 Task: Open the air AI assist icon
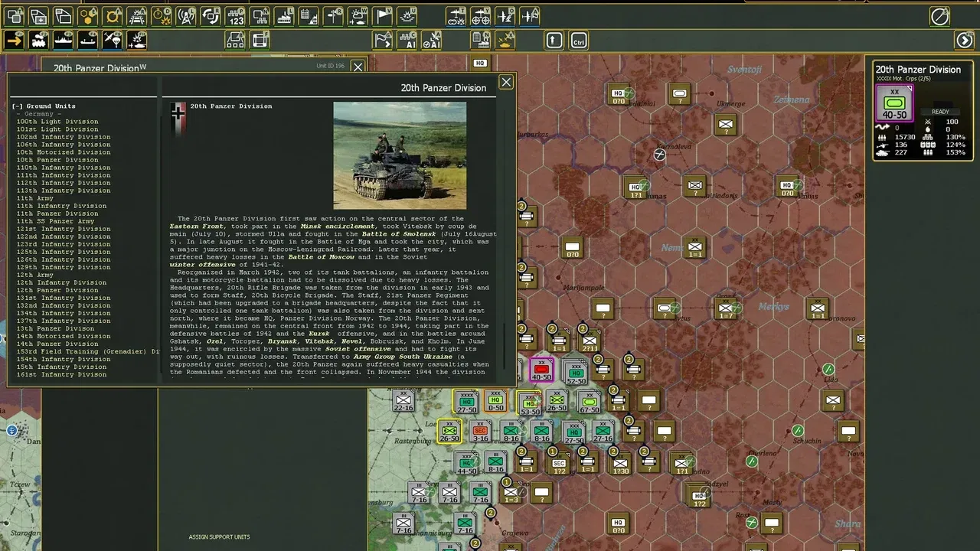(433, 40)
